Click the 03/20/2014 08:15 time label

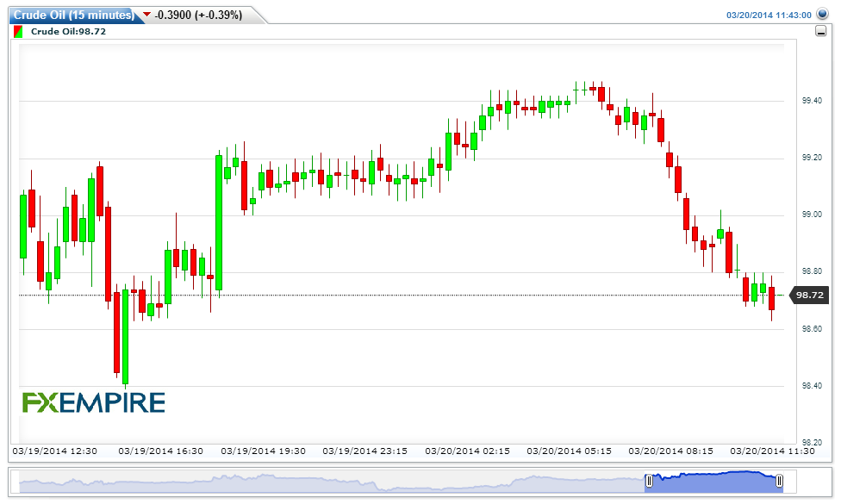coord(670,451)
